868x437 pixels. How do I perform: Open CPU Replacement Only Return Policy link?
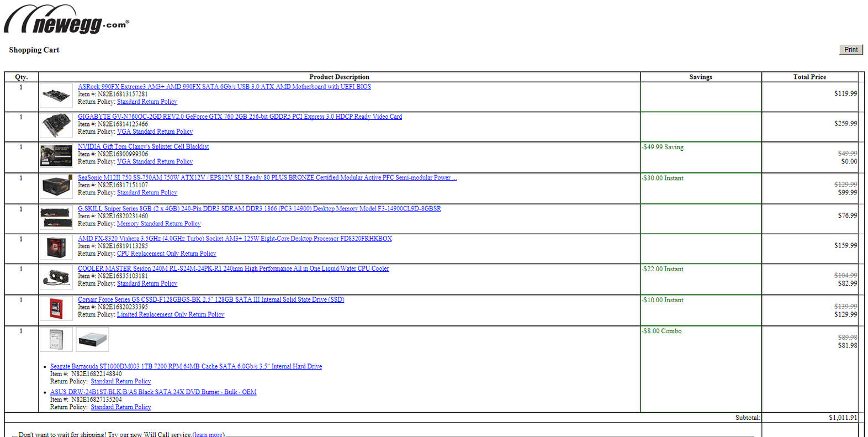167,253
